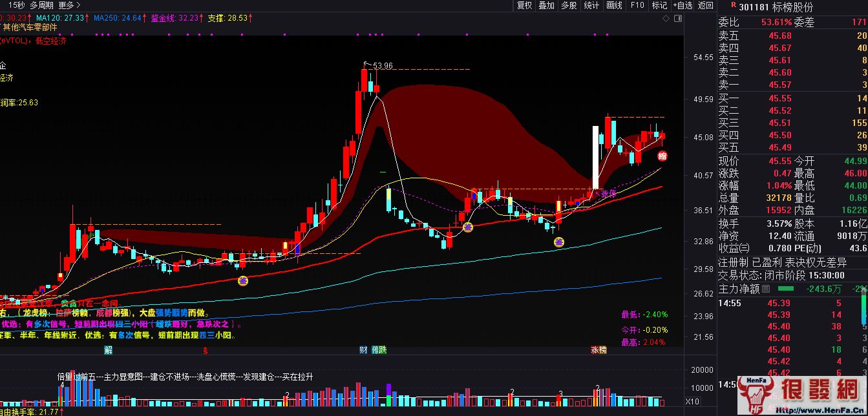
Task: Click the red 缩 badge on chart
Action: tap(662, 156)
